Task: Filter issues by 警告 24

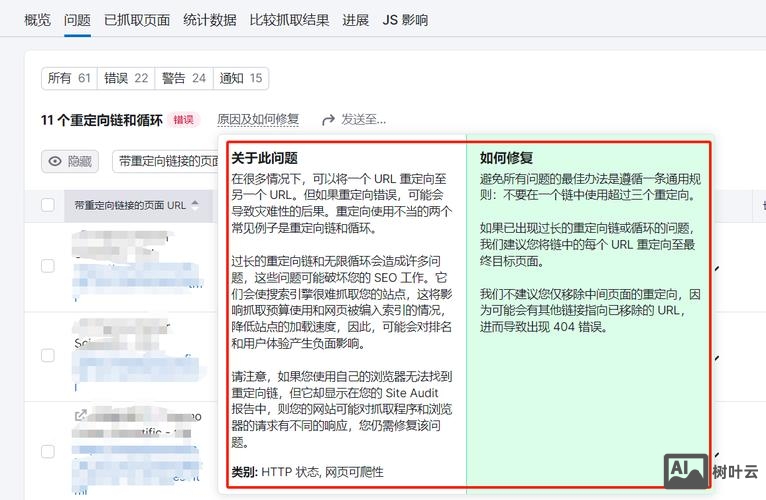Action: tap(184, 78)
